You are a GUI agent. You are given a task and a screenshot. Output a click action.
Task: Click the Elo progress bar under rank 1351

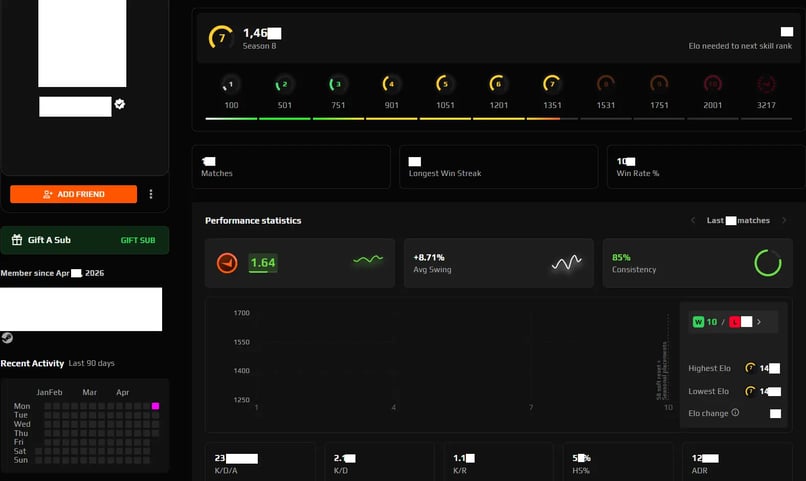click(552, 119)
